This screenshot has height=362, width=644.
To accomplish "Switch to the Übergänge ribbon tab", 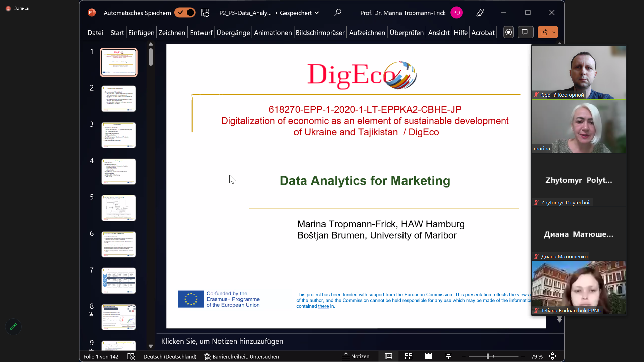I will coord(233,32).
